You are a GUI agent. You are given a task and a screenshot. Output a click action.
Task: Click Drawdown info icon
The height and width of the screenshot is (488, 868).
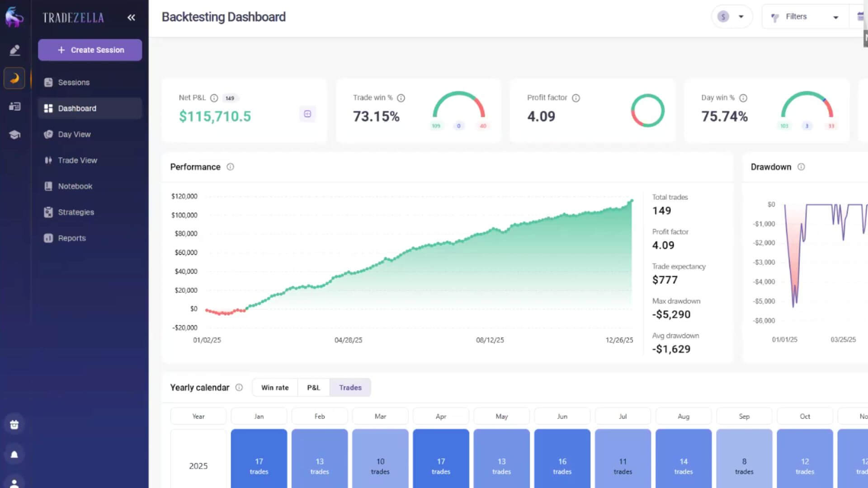(801, 167)
